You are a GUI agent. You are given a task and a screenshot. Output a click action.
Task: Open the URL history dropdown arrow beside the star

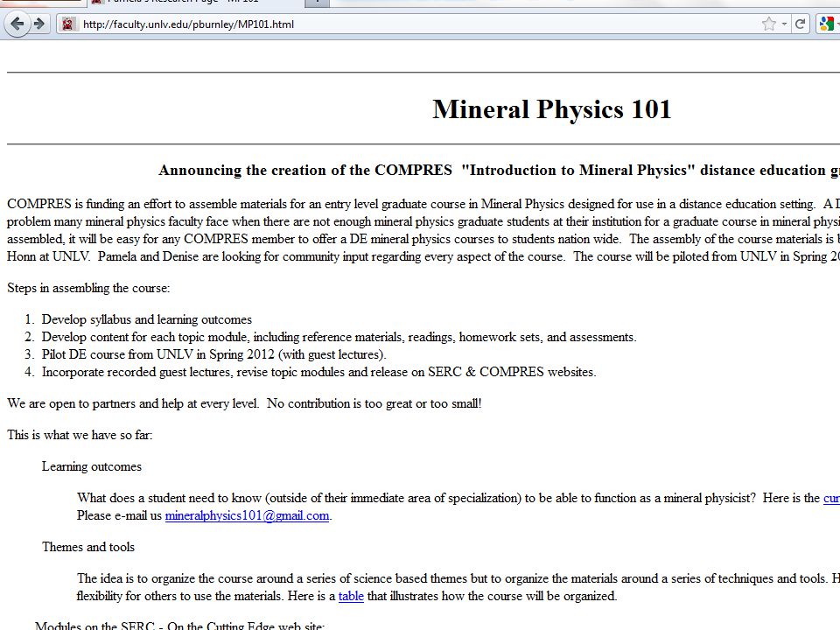point(784,24)
